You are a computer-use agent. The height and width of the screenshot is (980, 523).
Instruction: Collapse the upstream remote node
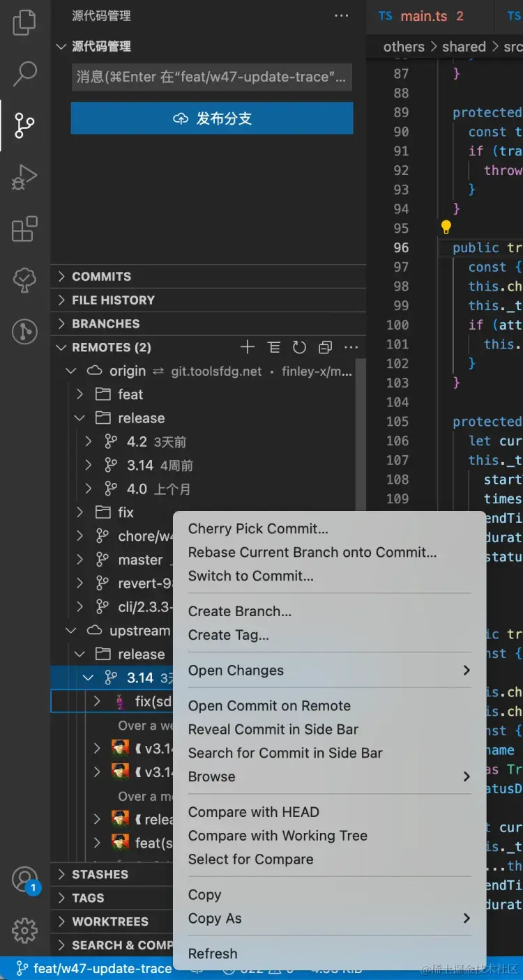tap(71, 631)
